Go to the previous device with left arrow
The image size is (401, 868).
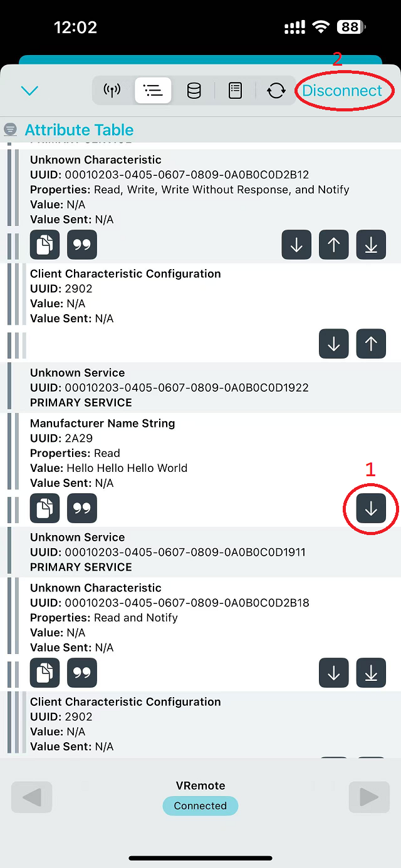click(32, 797)
